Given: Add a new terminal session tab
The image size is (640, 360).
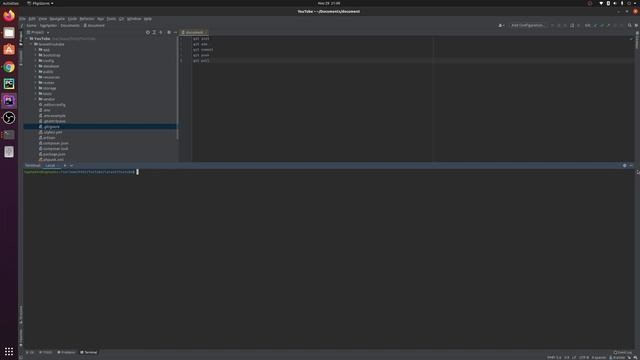Looking at the screenshot, I should click(65, 165).
